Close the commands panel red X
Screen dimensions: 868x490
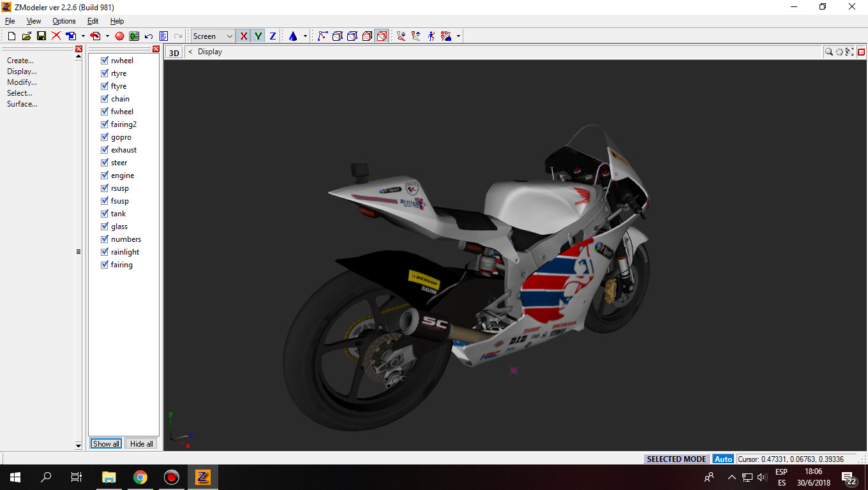79,49
